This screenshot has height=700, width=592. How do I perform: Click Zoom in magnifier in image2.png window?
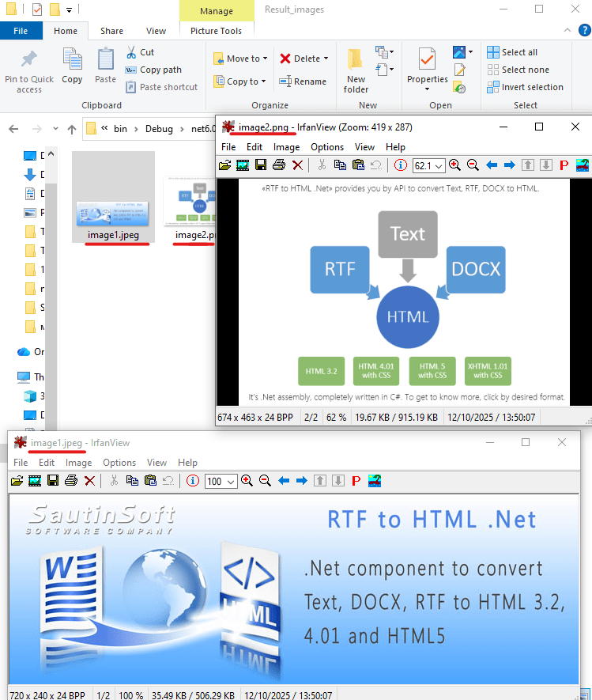455,165
